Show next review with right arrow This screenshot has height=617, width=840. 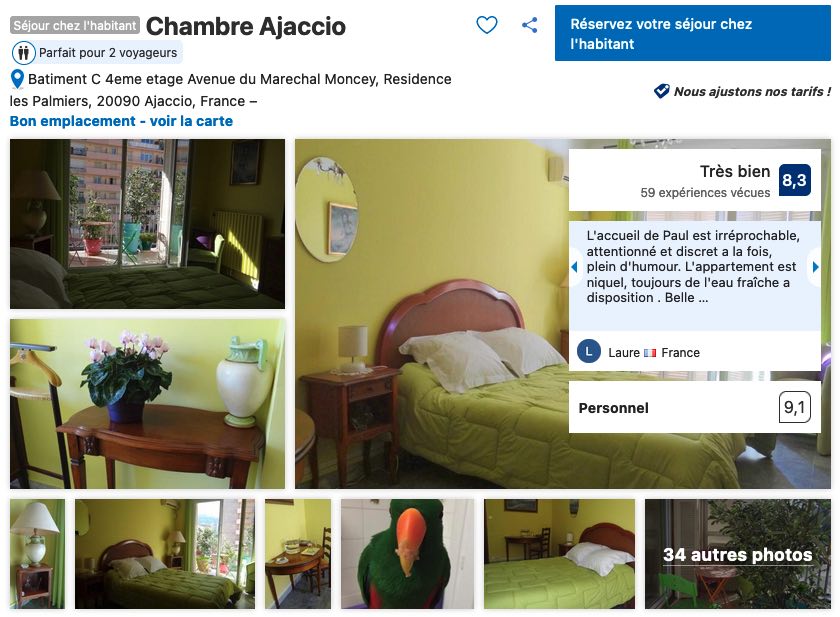click(x=815, y=267)
